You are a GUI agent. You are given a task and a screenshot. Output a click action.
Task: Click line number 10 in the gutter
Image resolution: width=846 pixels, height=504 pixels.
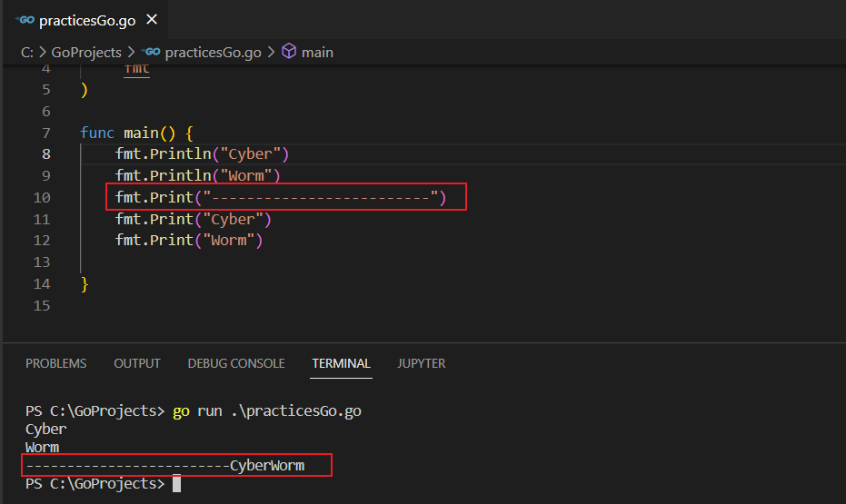42,197
